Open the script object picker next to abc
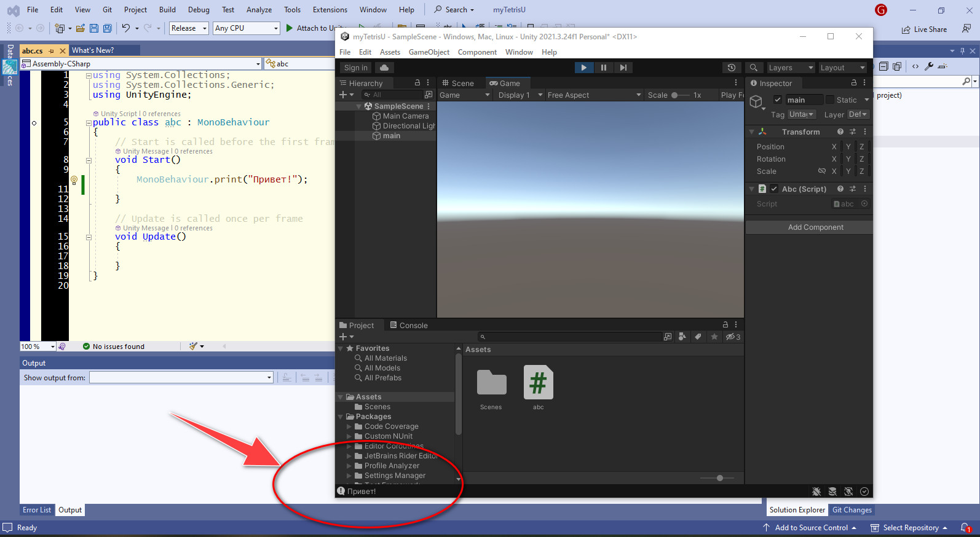 point(864,203)
